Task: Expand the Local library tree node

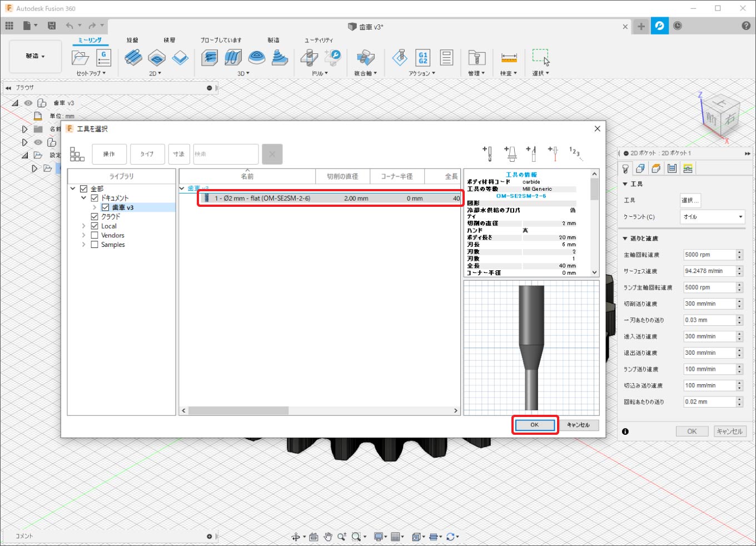Action: [83, 226]
